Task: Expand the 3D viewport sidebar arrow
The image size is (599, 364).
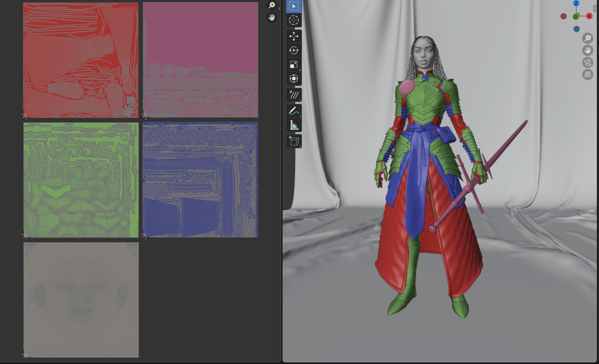Action: pos(595,8)
